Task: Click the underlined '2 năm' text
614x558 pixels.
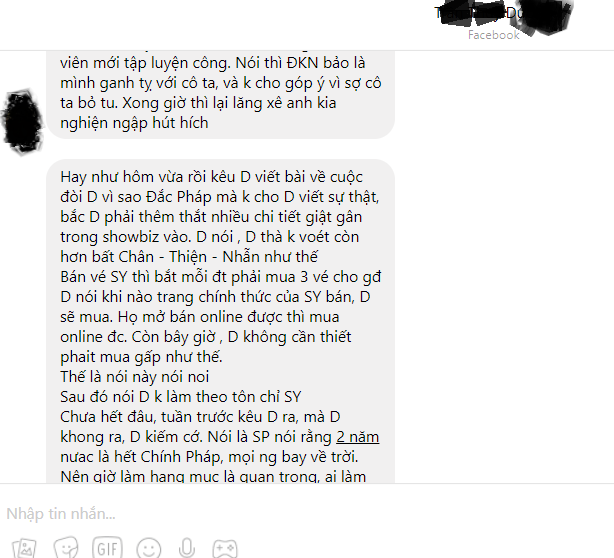Action: coord(358,437)
